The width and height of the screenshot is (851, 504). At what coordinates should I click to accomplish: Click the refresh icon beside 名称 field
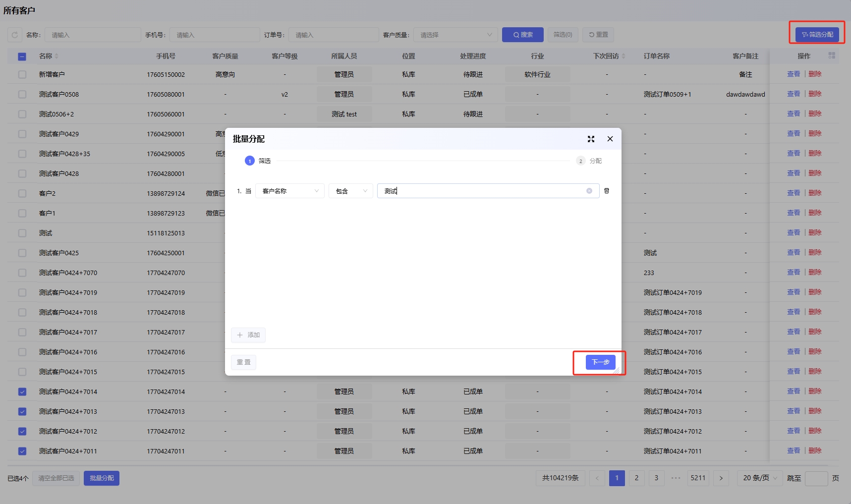tap(15, 35)
